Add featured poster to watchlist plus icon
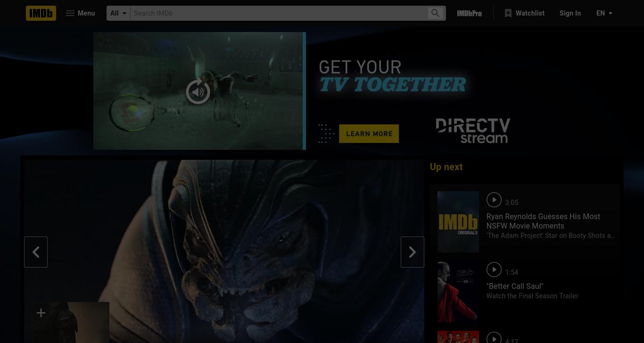The height and width of the screenshot is (343, 644). click(x=41, y=313)
